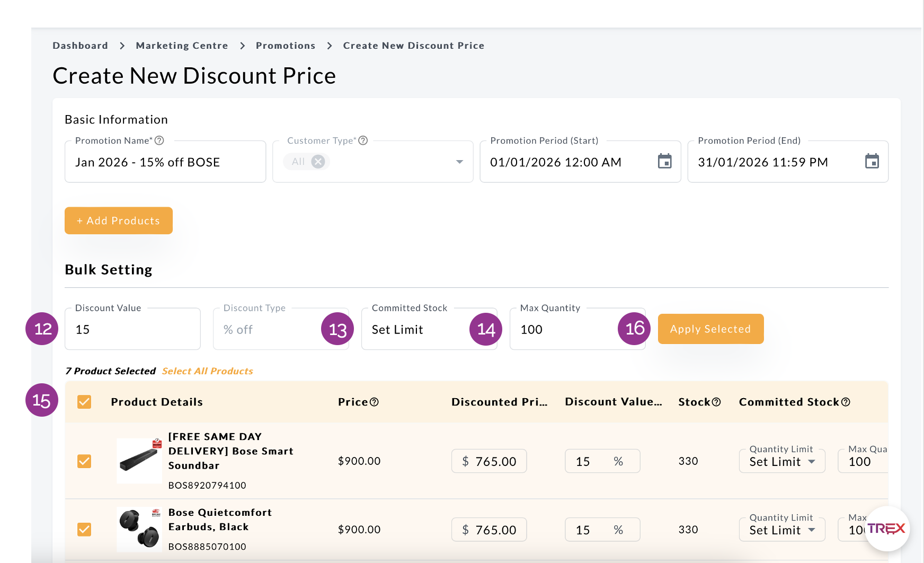Click the Select All Products link

207,371
